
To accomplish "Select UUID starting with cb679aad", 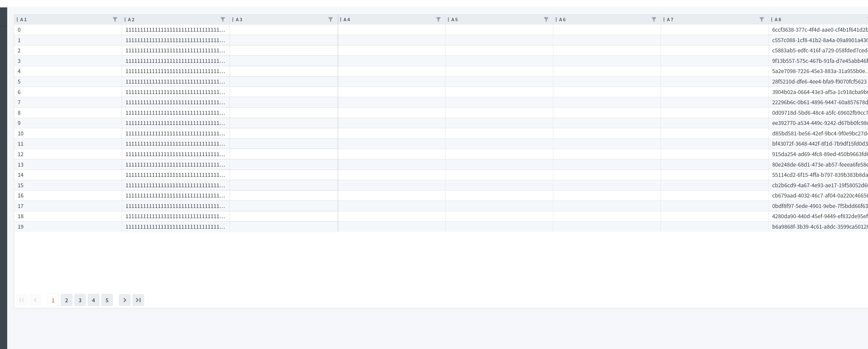I will [820, 195].
